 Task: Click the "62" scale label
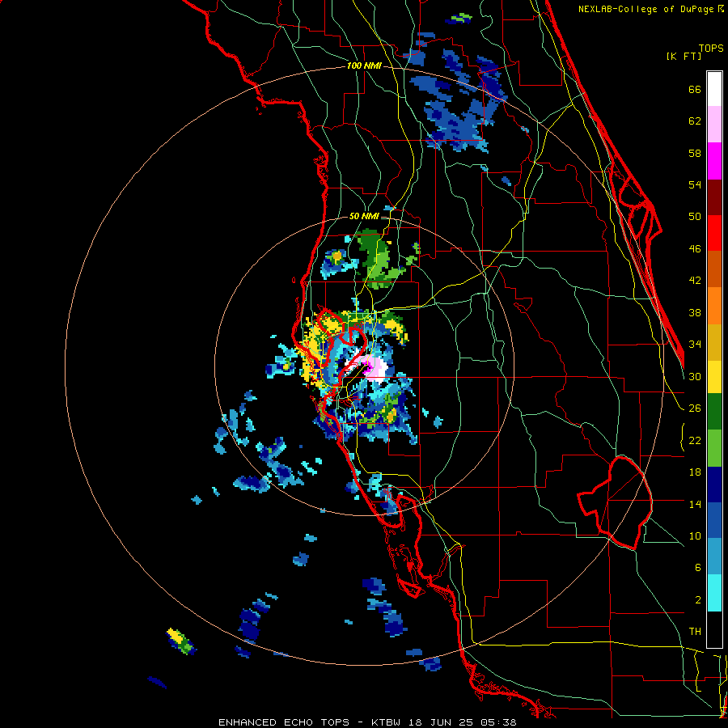point(695,121)
